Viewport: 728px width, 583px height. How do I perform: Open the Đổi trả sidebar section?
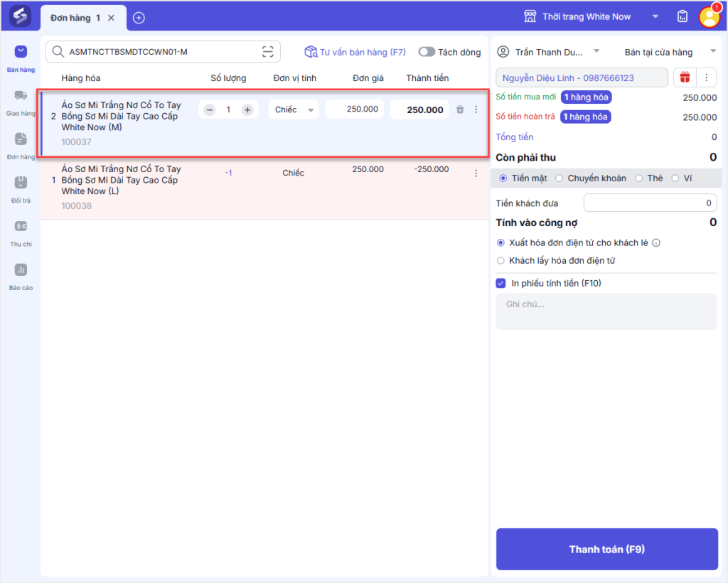21,190
